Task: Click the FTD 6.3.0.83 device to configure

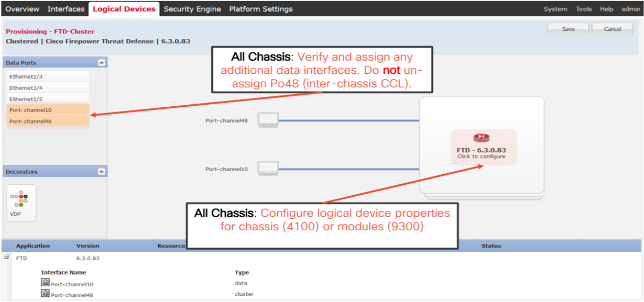Action: click(x=483, y=147)
